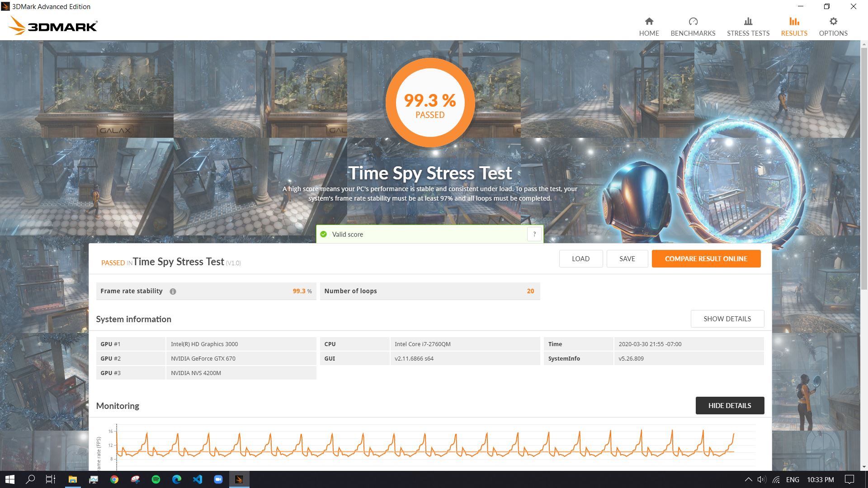
Task: Click the question mark beside Valid score
Action: tap(534, 234)
